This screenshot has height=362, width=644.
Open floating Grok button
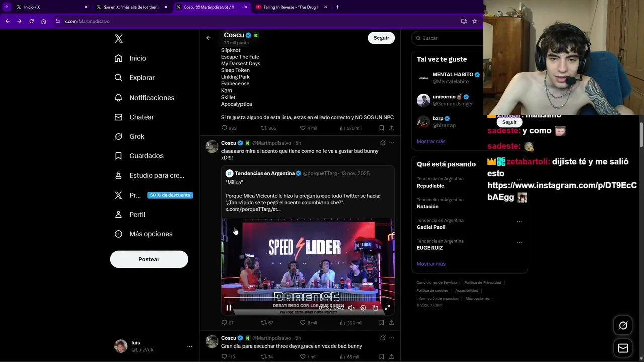(x=623, y=326)
